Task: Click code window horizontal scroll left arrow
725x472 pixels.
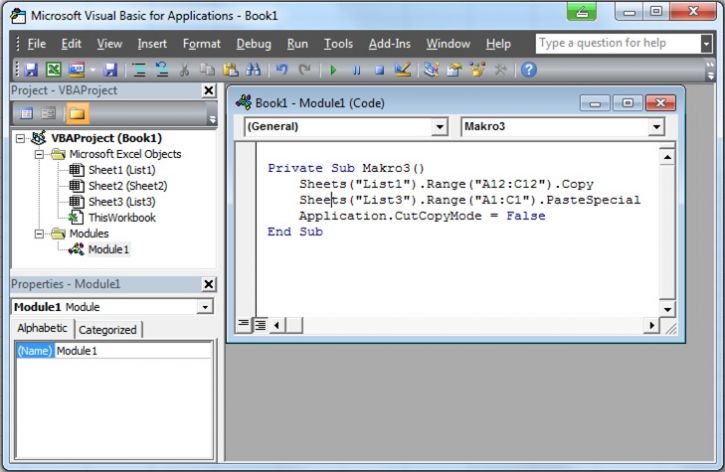Action: (277, 325)
